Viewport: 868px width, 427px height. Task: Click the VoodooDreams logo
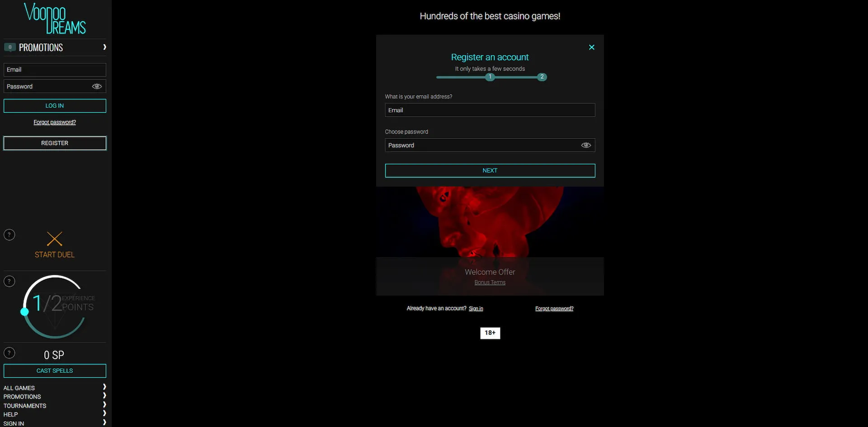click(55, 19)
